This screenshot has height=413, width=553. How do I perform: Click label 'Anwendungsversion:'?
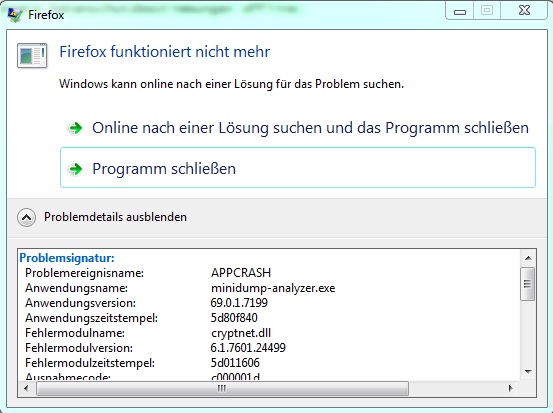[x=80, y=303]
